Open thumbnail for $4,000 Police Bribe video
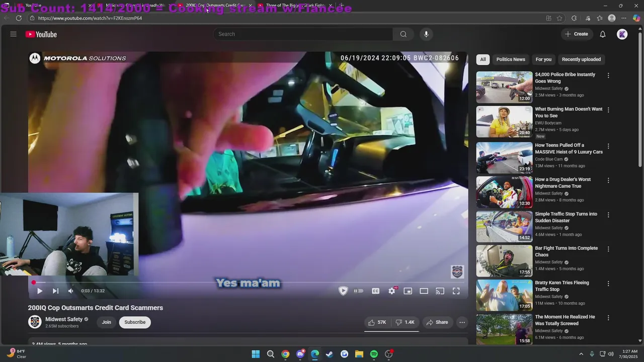644x362 pixels. 504,87
